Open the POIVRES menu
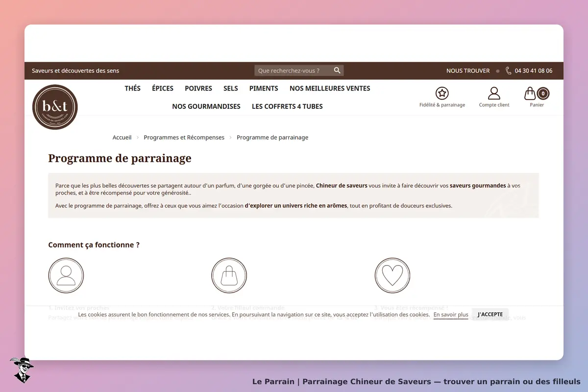Viewport: 588px width, 392px height. click(198, 89)
